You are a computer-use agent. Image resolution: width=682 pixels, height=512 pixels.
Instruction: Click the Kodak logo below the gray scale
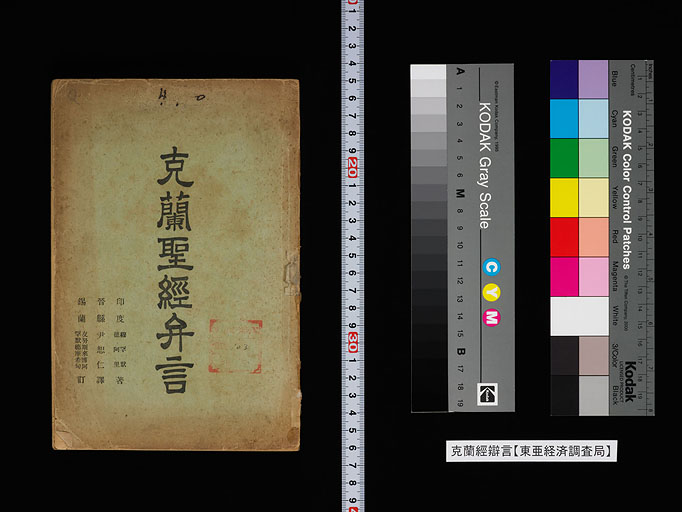(489, 392)
